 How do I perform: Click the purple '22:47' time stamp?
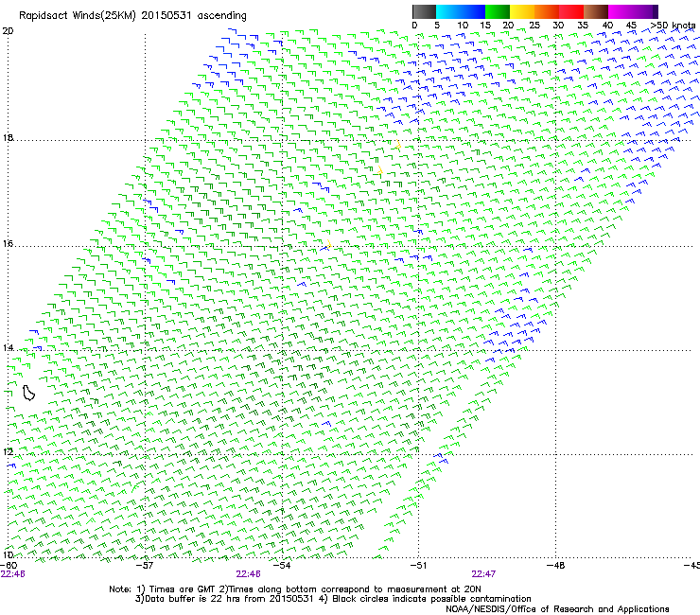coord(483,574)
